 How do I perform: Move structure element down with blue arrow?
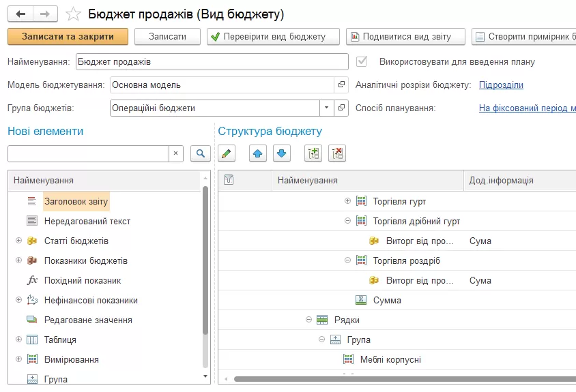click(x=282, y=153)
